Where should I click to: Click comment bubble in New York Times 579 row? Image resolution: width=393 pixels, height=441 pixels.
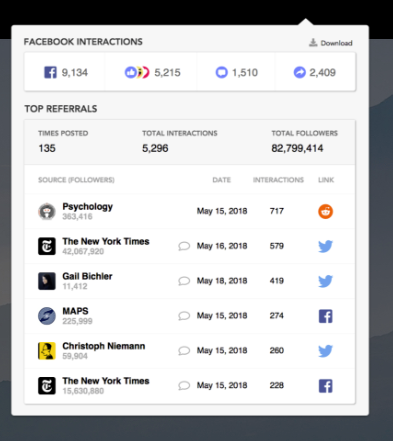184,246
